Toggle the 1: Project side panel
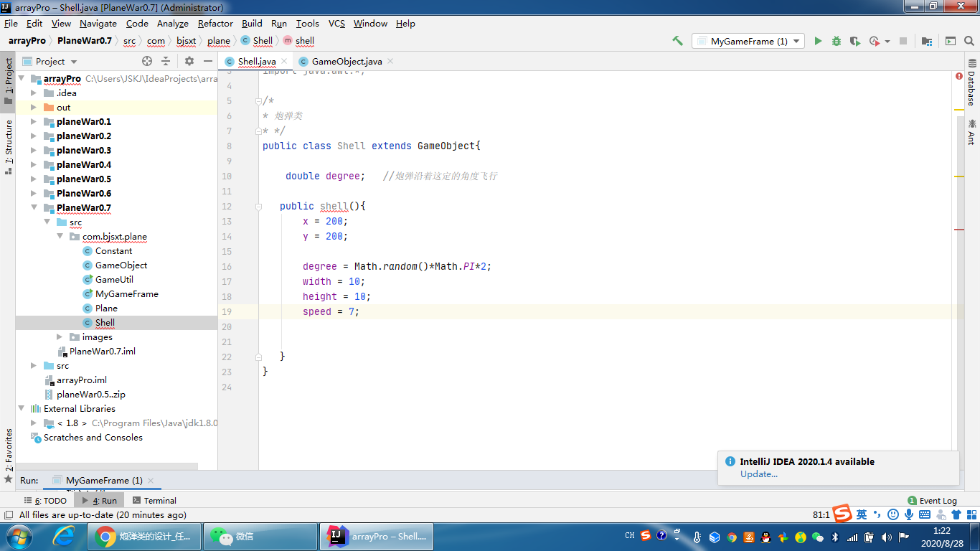 [x=8, y=81]
